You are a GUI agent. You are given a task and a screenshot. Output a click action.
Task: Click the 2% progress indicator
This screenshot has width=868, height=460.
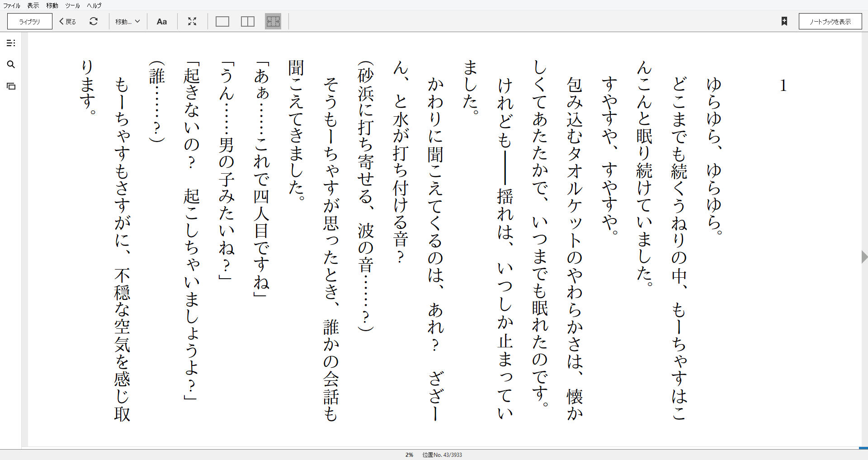click(409, 455)
